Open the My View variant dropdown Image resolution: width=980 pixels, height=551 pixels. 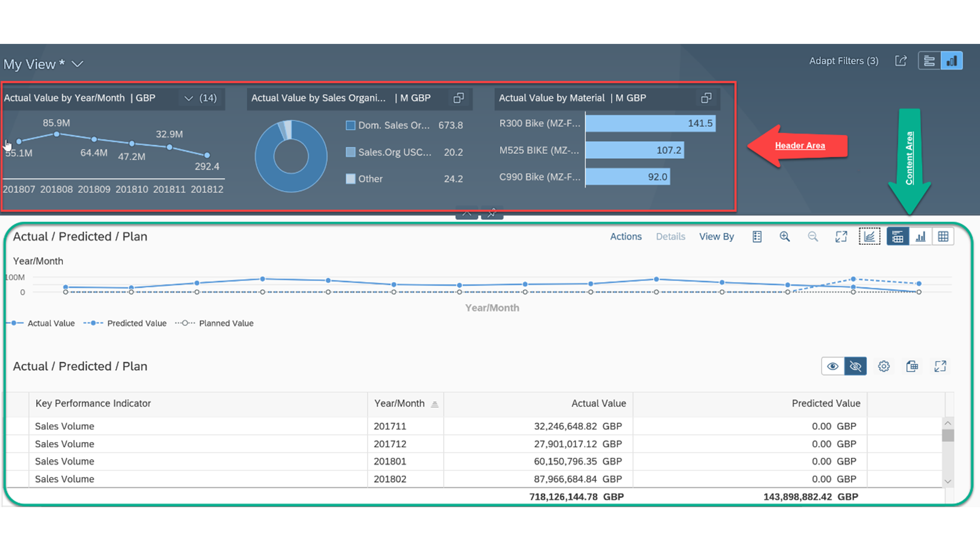pyautogui.click(x=78, y=64)
